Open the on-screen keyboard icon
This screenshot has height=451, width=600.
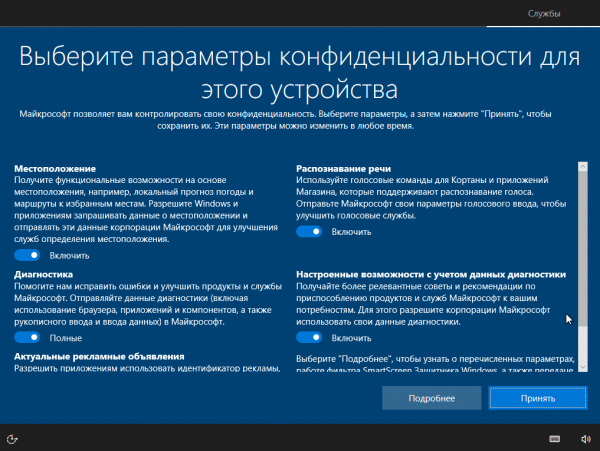coord(554,439)
